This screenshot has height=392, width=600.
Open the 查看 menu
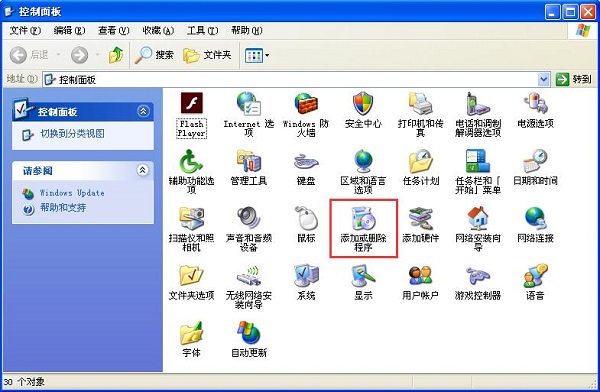click(114, 30)
